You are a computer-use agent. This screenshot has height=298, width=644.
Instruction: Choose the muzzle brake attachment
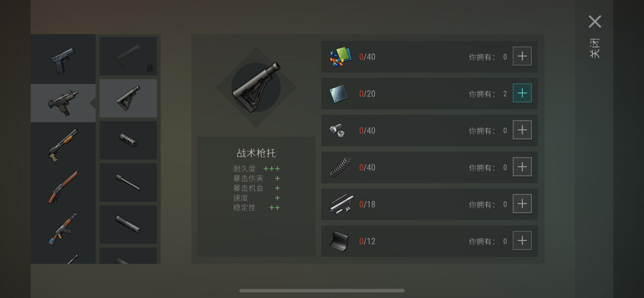[128, 140]
